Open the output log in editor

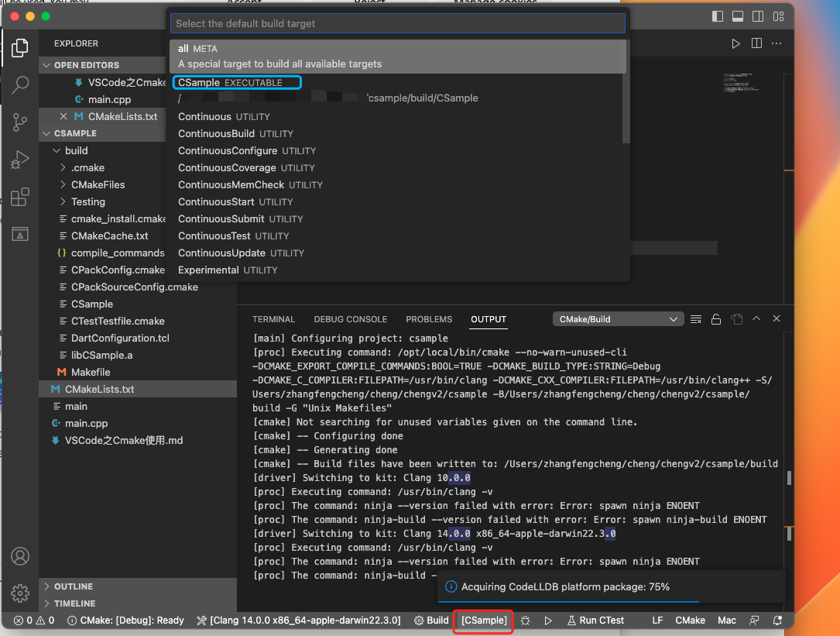736,319
